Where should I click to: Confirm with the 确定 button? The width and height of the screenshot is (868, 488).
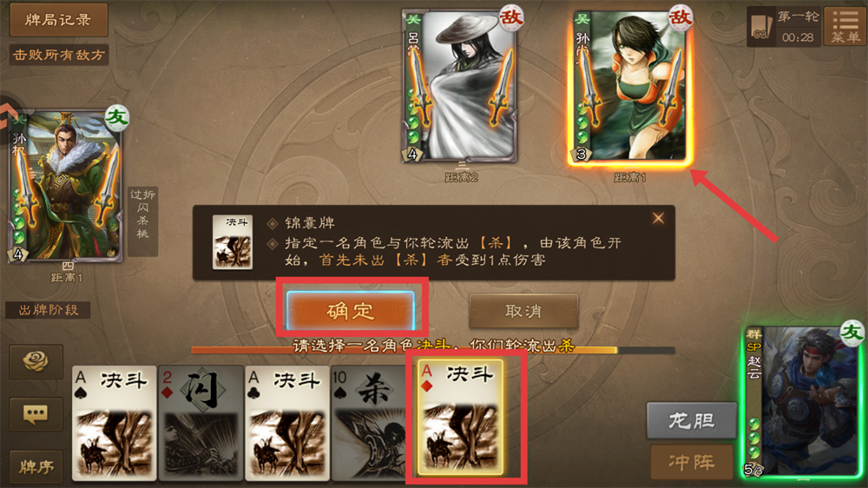351,311
